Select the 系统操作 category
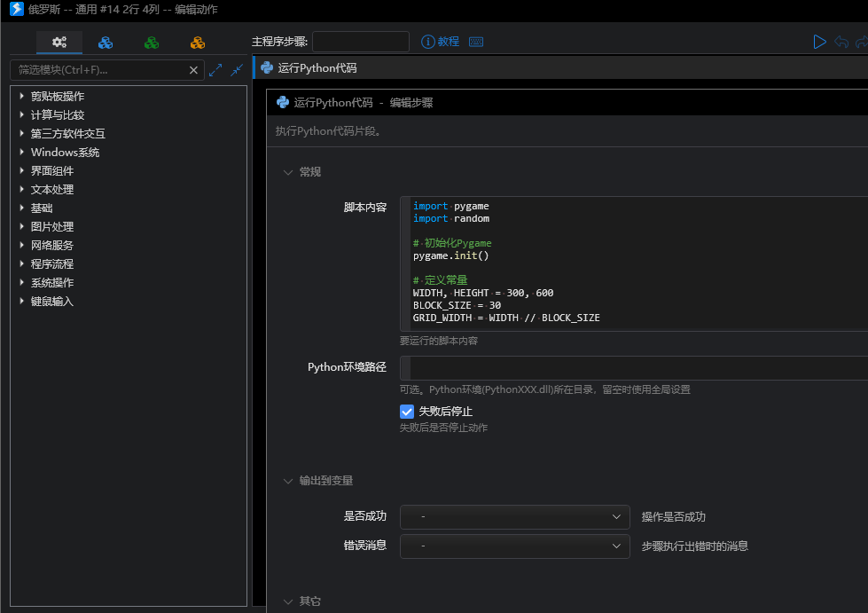Screen dimensions: 868x613 click(x=52, y=282)
